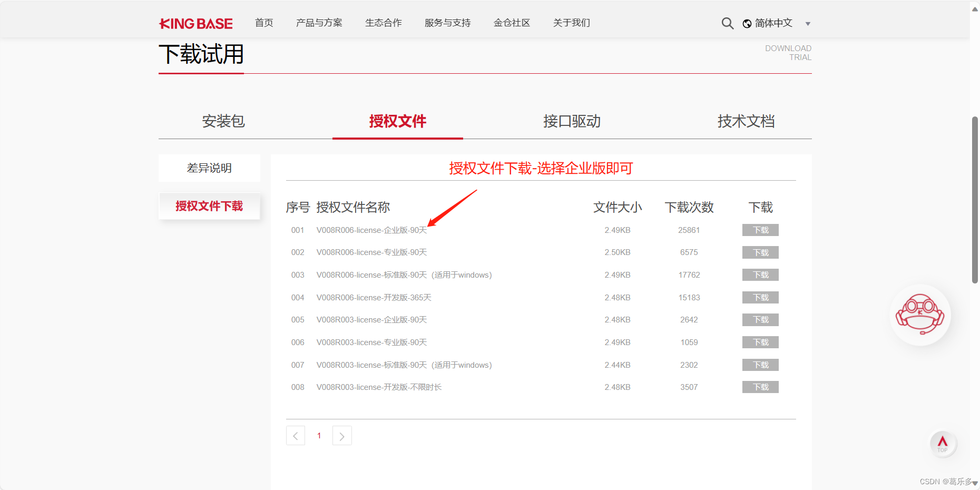Click the scrollbar down arrow
980x490 pixels.
point(975,483)
